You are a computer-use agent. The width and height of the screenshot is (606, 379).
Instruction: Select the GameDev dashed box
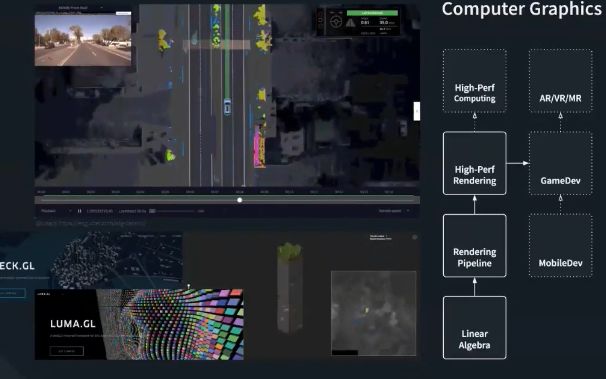(560, 163)
